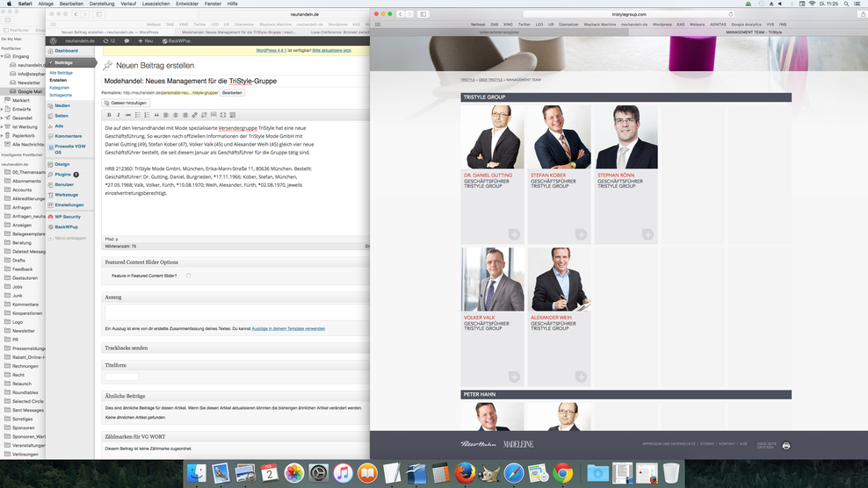Collapse the Eingang mailbox in Mail
The width and height of the screenshot is (868, 488).
pyautogui.click(x=3, y=56)
